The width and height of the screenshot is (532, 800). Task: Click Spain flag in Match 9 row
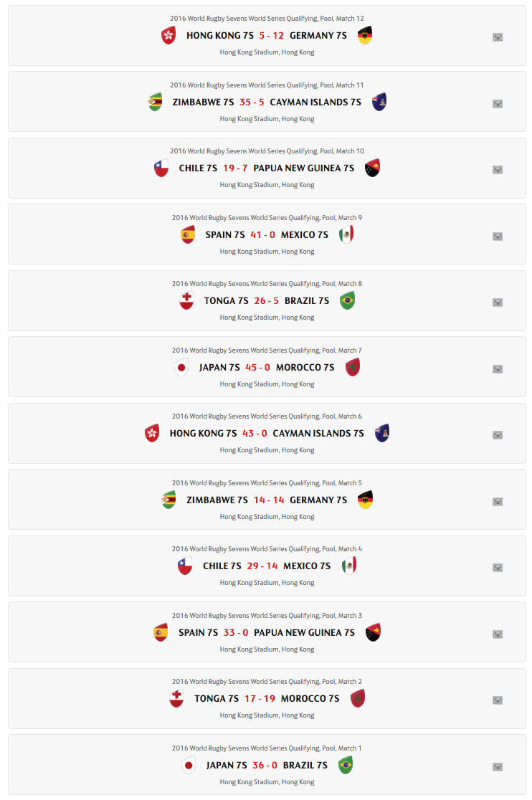(x=188, y=234)
